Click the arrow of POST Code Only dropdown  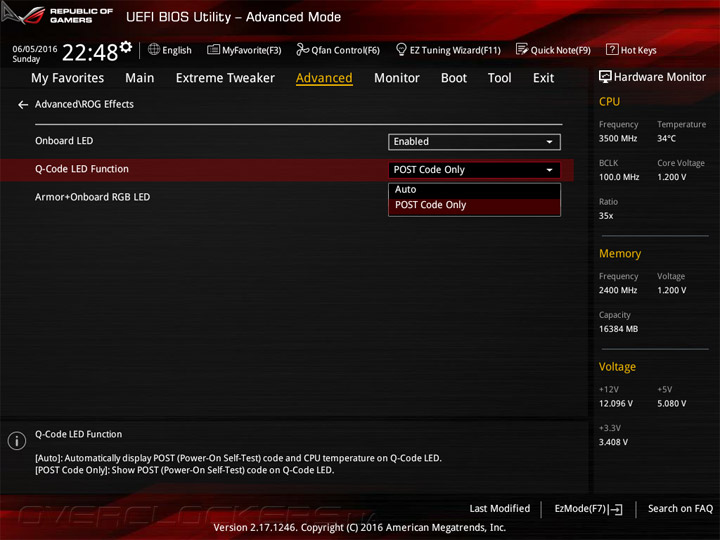[549, 170]
